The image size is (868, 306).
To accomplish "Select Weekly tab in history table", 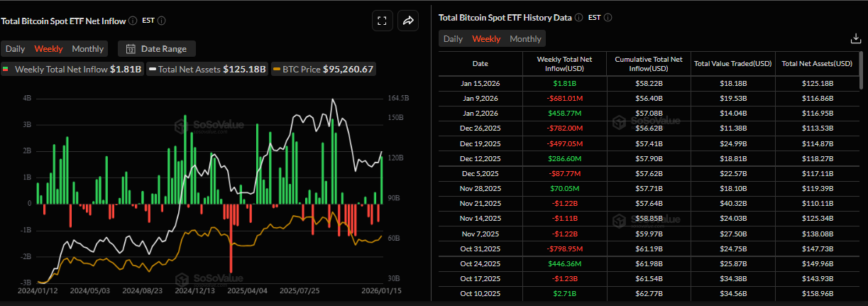I will coord(486,39).
